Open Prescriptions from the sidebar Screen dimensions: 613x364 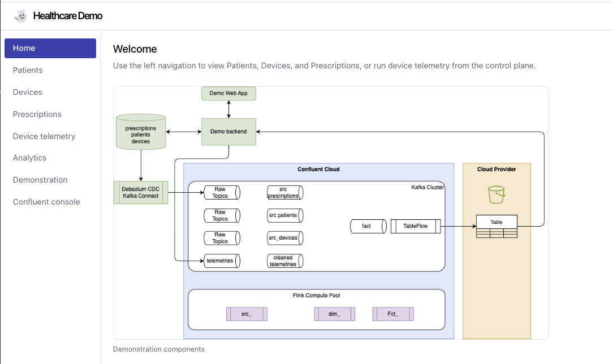click(37, 114)
